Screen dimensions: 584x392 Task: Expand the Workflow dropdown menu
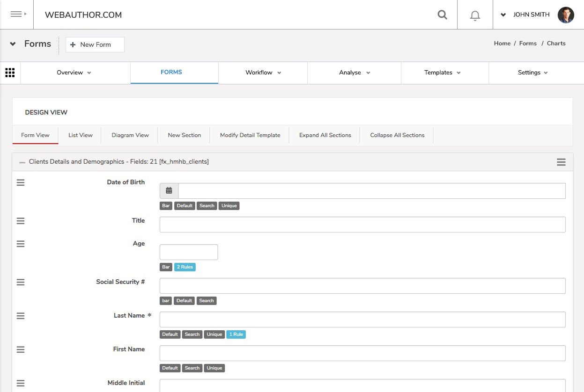[x=263, y=73]
